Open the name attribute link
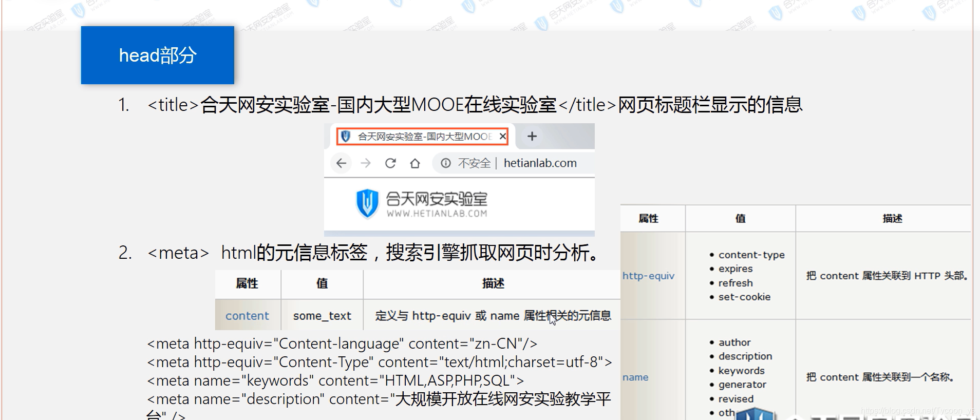 [x=635, y=377]
